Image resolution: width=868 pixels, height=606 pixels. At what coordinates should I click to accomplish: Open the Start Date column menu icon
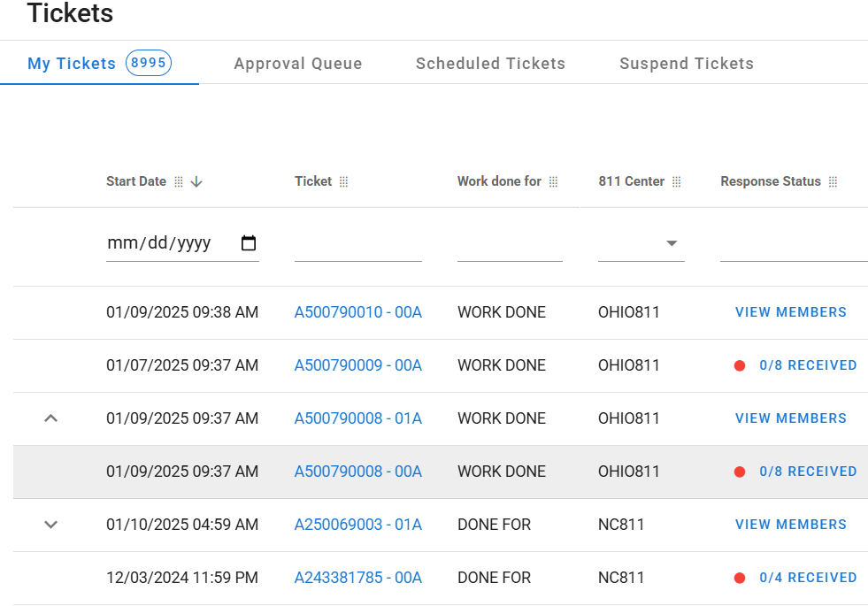coord(178,182)
